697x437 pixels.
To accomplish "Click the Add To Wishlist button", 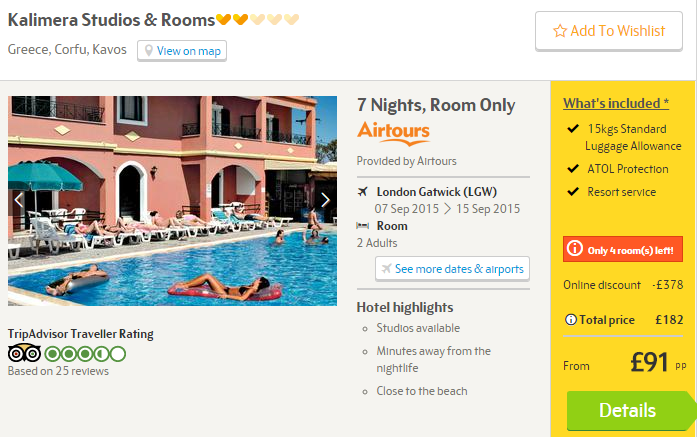I will [x=609, y=31].
